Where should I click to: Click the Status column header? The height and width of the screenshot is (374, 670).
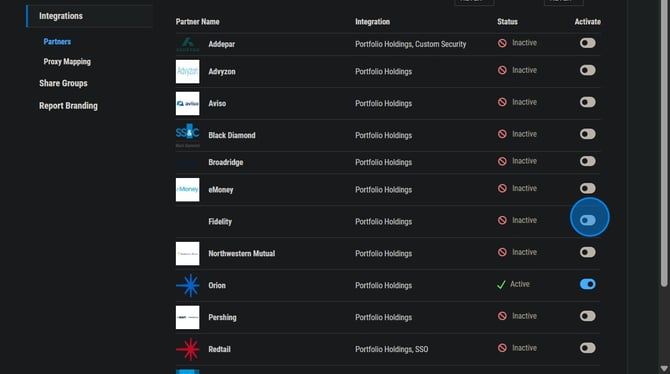coord(507,22)
